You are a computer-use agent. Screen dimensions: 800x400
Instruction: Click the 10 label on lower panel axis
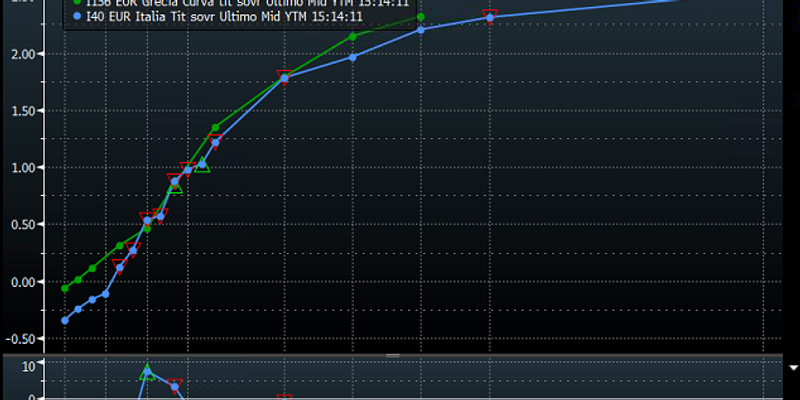click(x=28, y=365)
